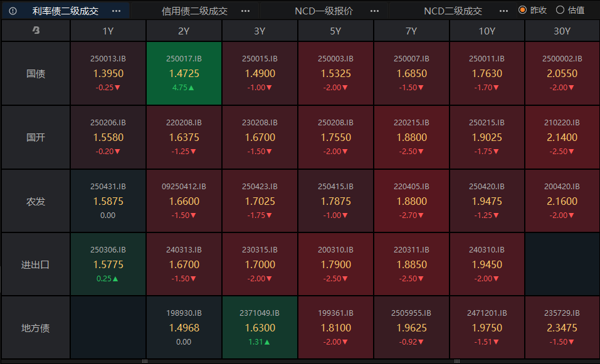
Task: Click the 国债 row label
Action: pyautogui.click(x=36, y=73)
